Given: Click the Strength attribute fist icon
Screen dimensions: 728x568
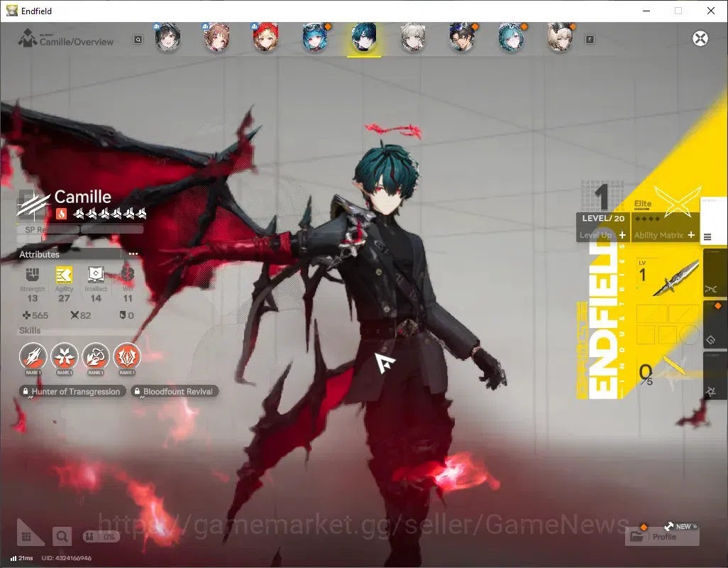Looking at the screenshot, I should [32, 275].
